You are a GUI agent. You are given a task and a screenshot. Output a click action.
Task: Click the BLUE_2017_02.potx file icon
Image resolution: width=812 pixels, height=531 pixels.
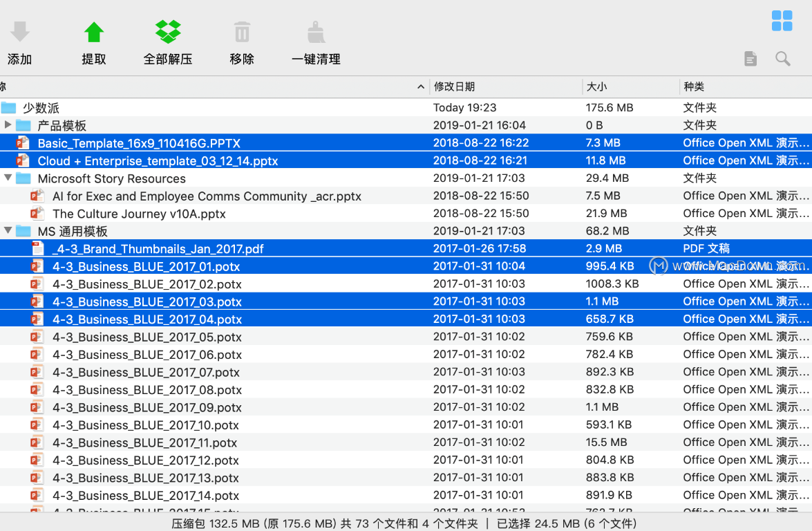click(x=37, y=284)
